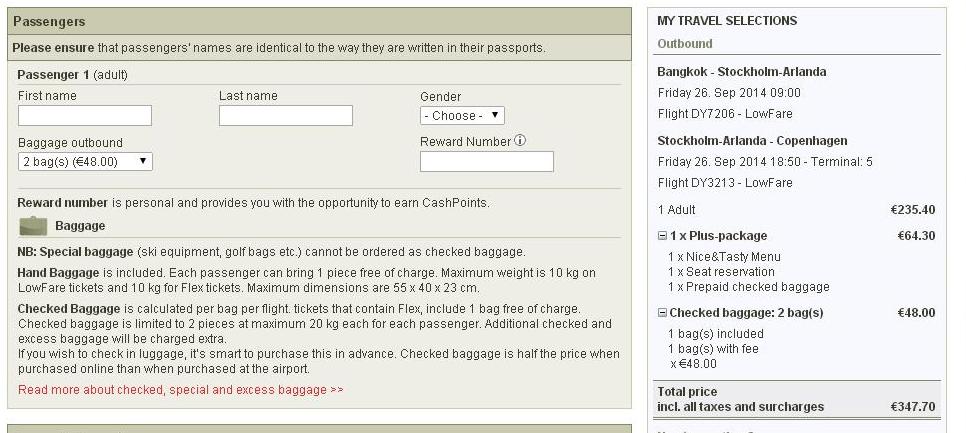Viewport: 966px width, 433px height.
Task: Click the 1 Adult fare row
Action: (x=677, y=210)
